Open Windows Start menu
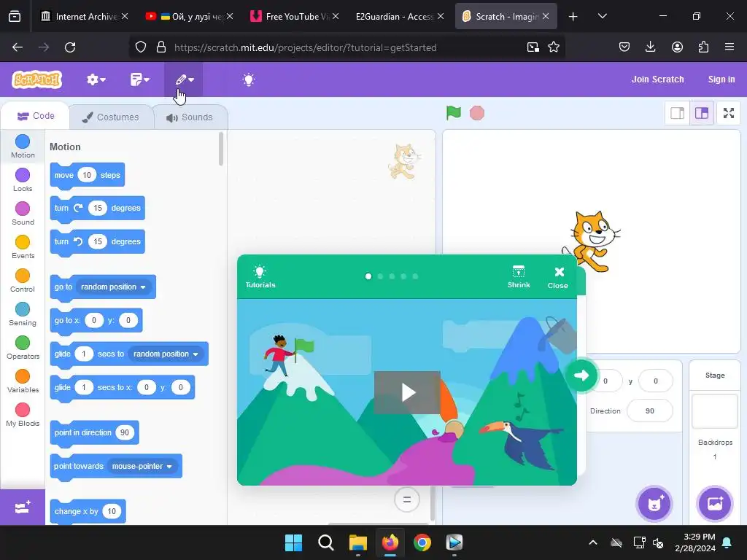The width and height of the screenshot is (747, 560). 293,542
